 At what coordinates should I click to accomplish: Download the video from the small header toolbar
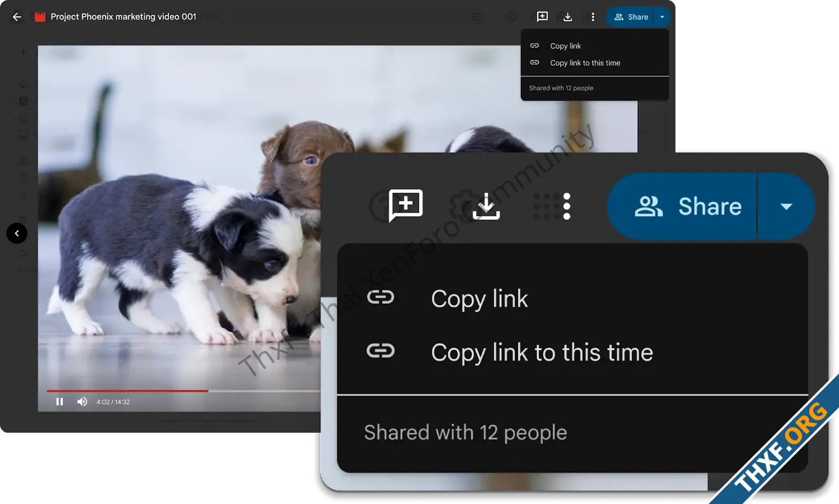[x=567, y=17]
